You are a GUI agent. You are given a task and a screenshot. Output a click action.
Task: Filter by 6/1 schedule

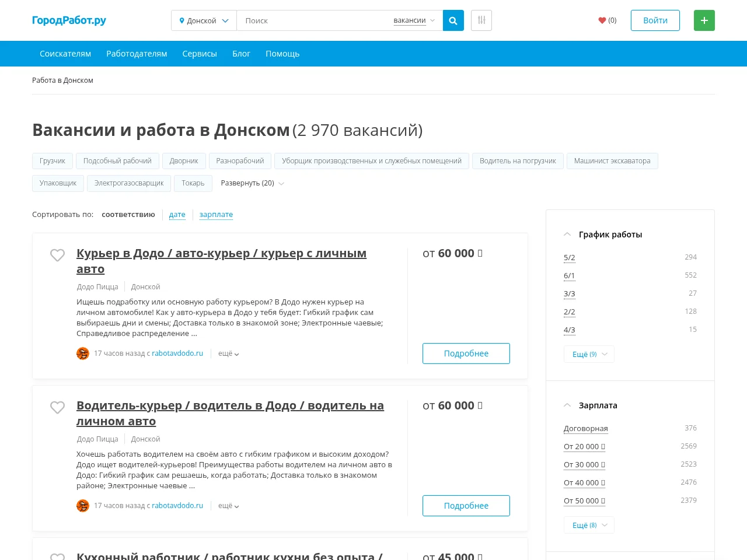[570, 275]
